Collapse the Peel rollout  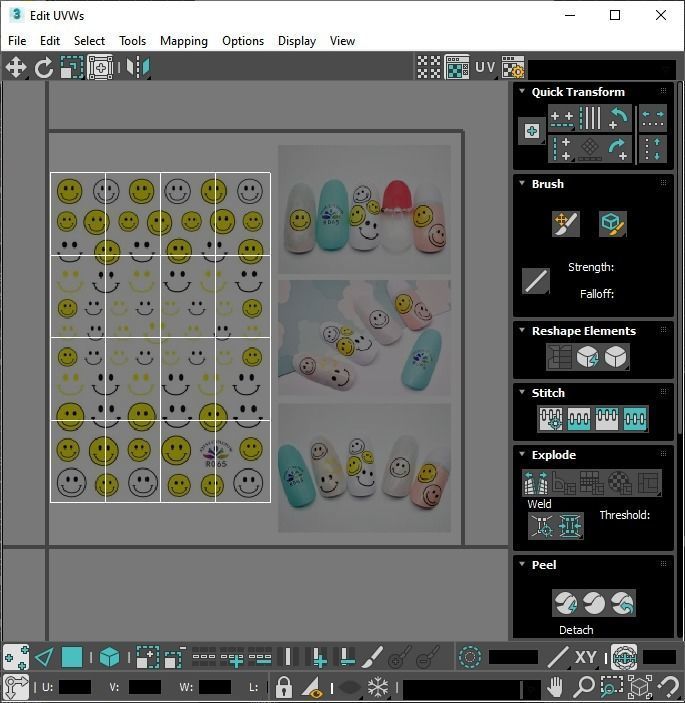tap(522, 564)
